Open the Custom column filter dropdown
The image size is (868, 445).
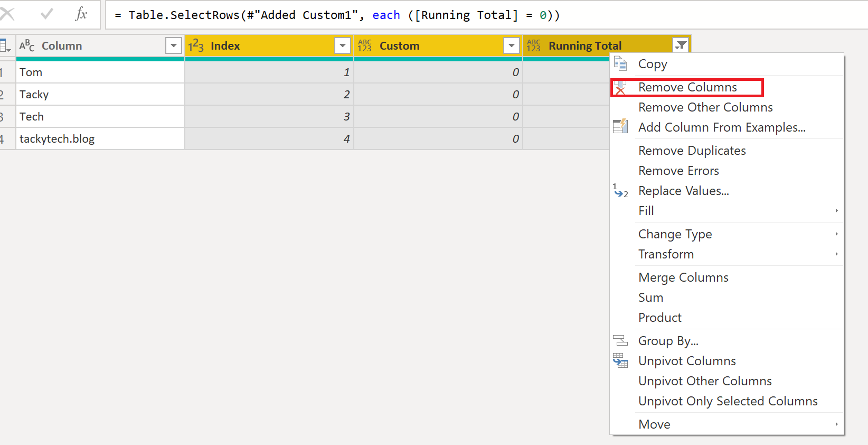(x=512, y=46)
